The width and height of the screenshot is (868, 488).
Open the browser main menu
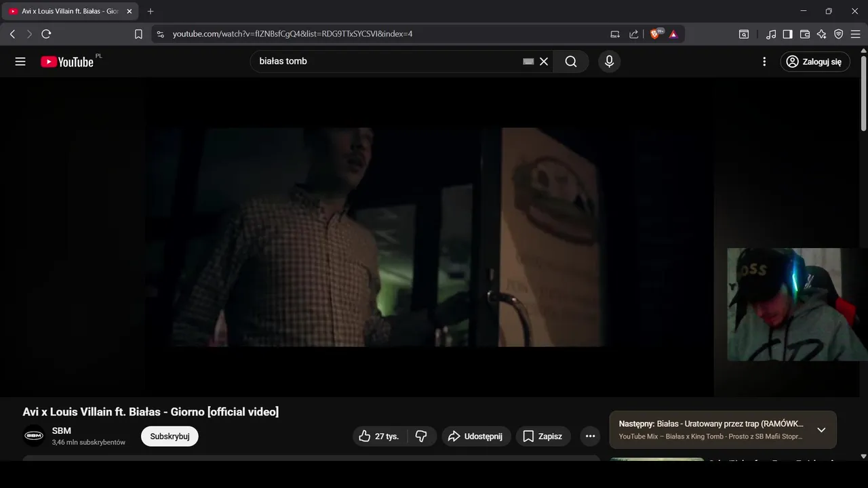pyautogui.click(x=855, y=34)
